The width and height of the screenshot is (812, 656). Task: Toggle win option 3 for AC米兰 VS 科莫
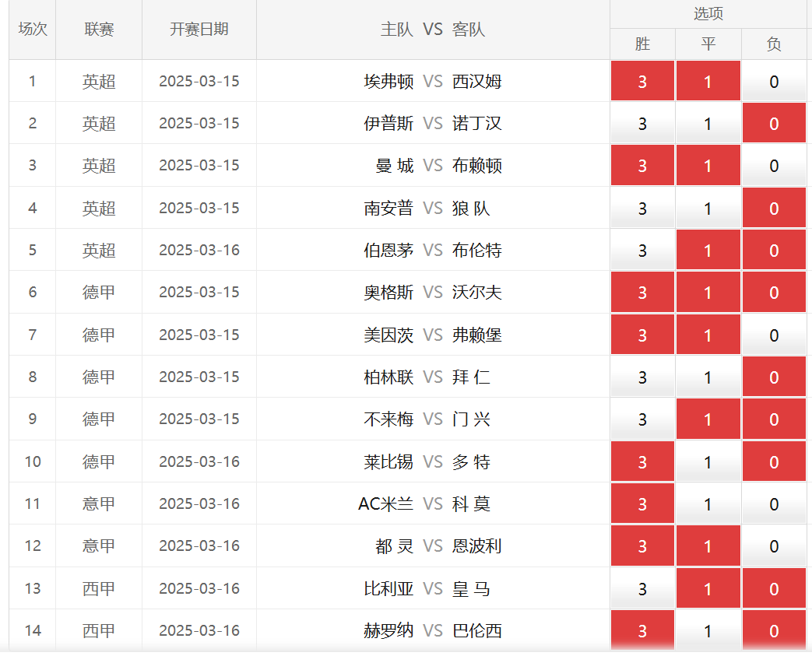642,503
